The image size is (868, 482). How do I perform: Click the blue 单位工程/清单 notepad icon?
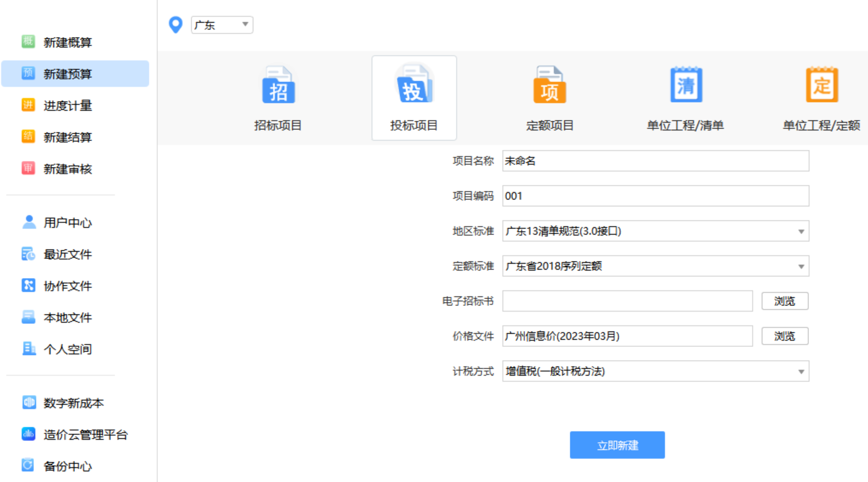click(x=686, y=84)
